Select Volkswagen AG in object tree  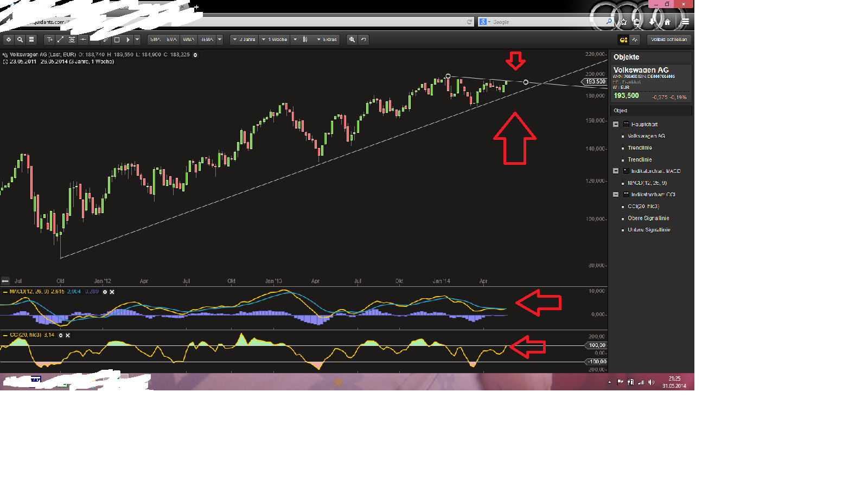(x=646, y=136)
